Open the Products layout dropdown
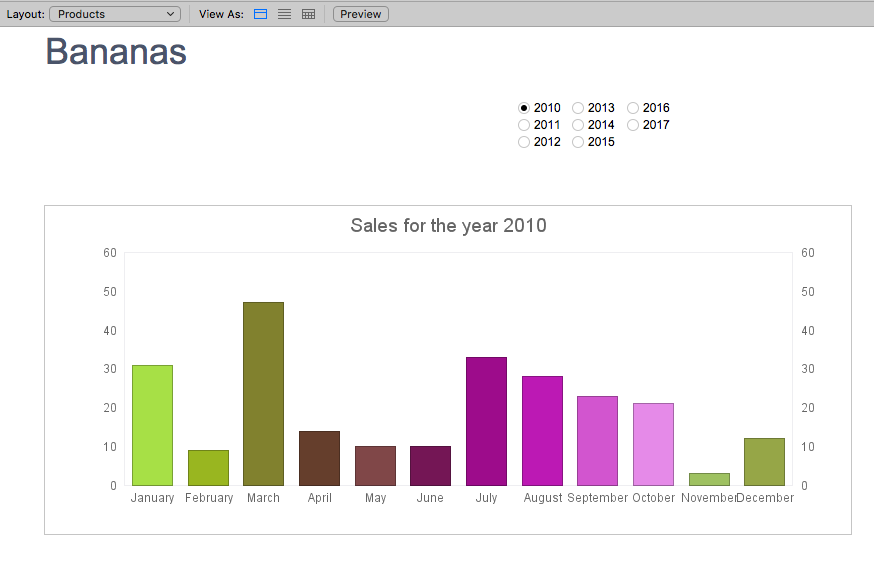This screenshot has height=564, width=874. pos(115,14)
